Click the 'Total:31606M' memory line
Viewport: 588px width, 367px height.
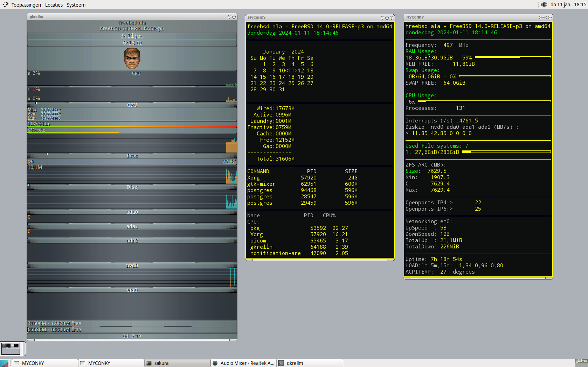click(275, 159)
